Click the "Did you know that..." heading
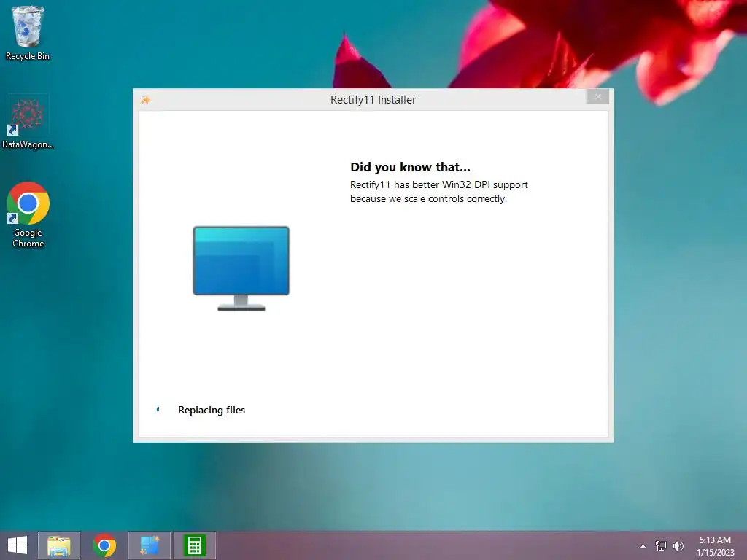Image resolution: width=747 pixels, height=560 pixels. coord(410,167)
